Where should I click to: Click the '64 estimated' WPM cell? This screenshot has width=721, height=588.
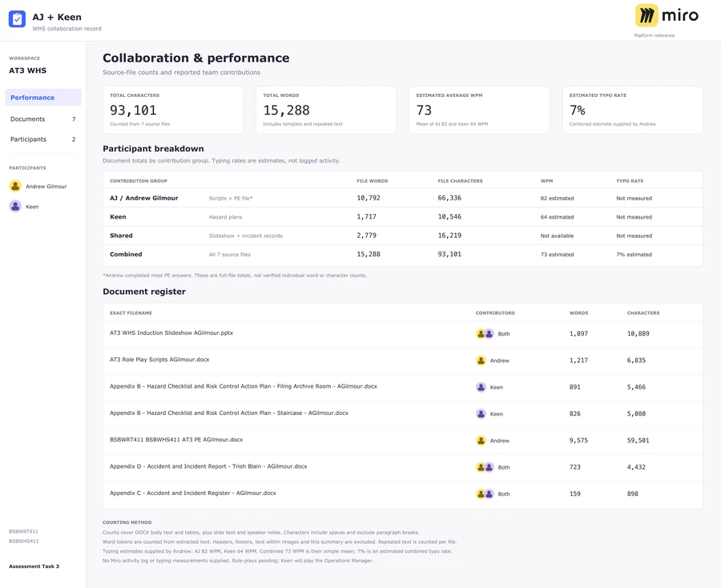pyautogui.click(x=557, y=217)
